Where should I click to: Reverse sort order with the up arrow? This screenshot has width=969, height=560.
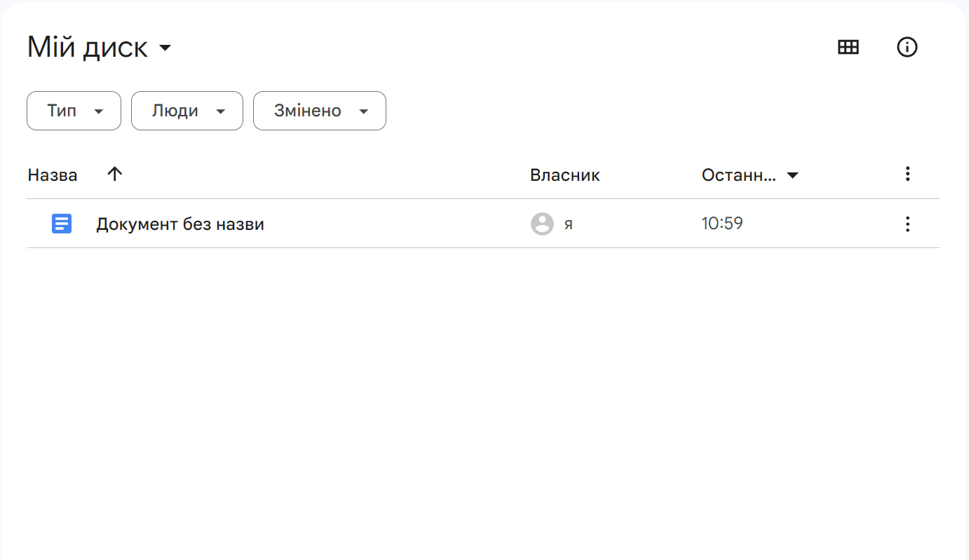pyautogui.click(x=115, y=174)
